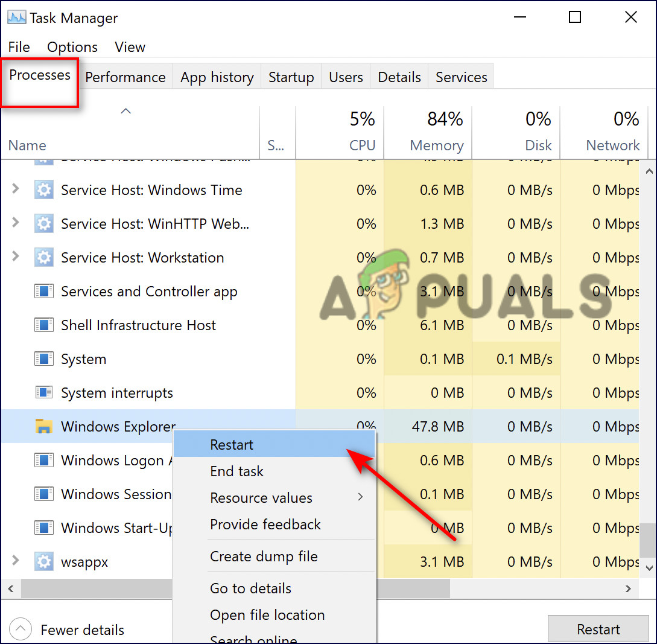Select the Windows Explorer process row
Screen dimensions: 657x644
320,426
